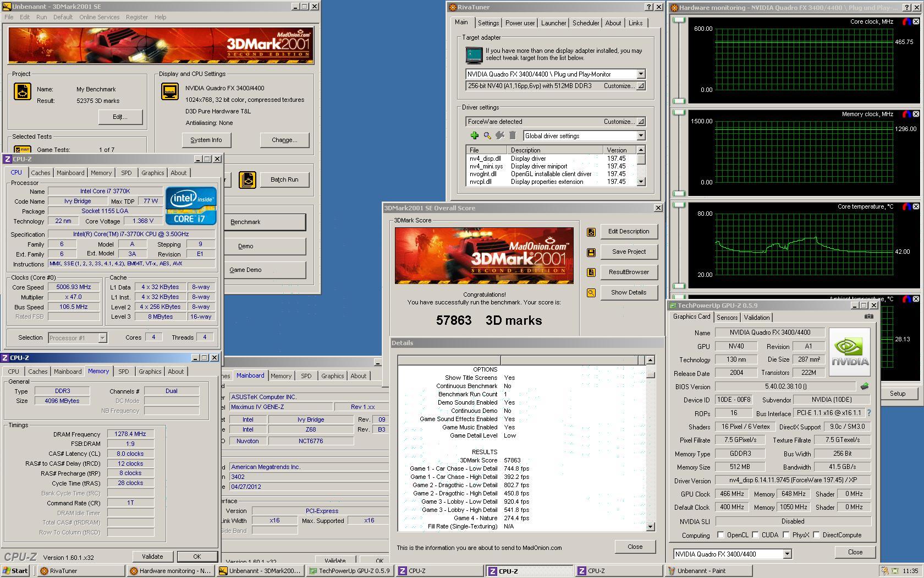Click the magnifier icon in RivaTuner driver settings

487,135
